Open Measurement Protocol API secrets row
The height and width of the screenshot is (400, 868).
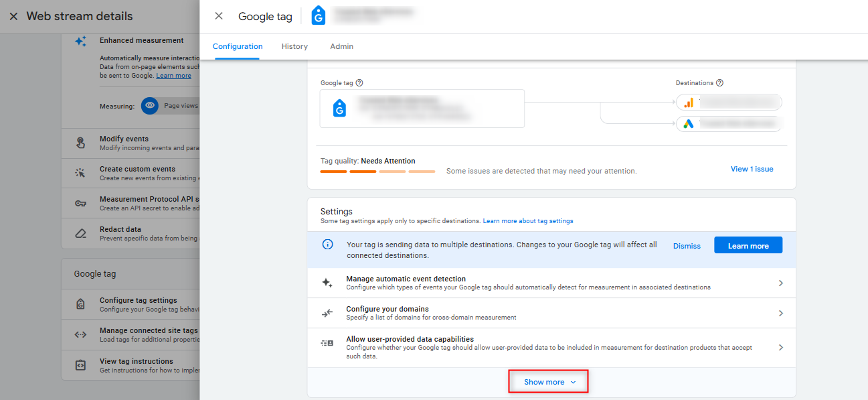click(131, 203)
